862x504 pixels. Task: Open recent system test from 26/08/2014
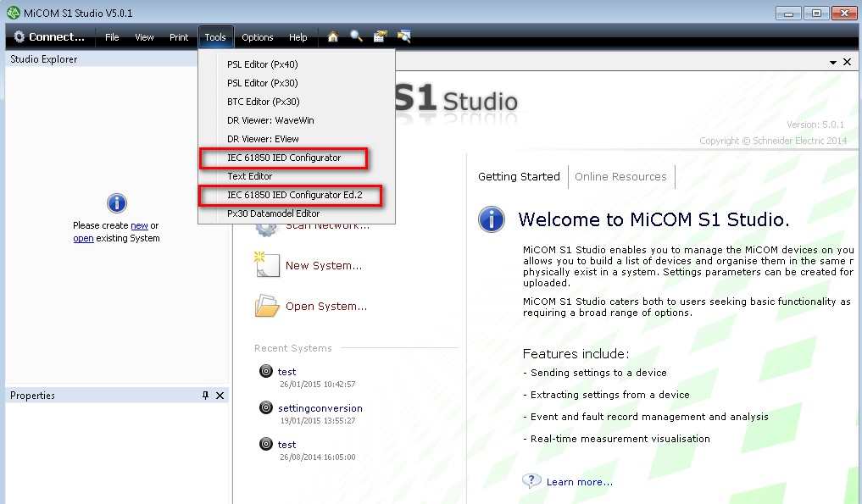pos(286,445)
